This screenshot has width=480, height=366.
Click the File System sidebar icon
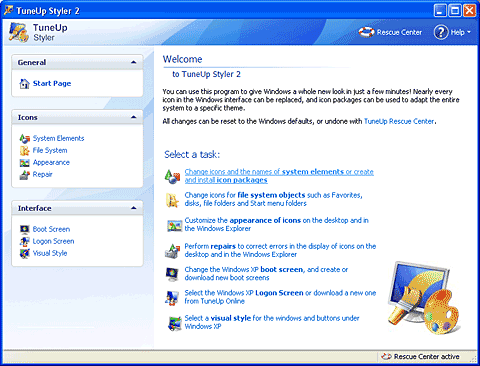pyautogui.click(x=24, y=151)
